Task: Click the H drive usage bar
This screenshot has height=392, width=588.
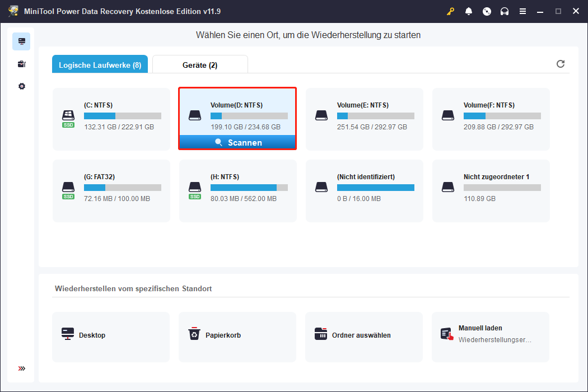Action: [x=249, y=188]
